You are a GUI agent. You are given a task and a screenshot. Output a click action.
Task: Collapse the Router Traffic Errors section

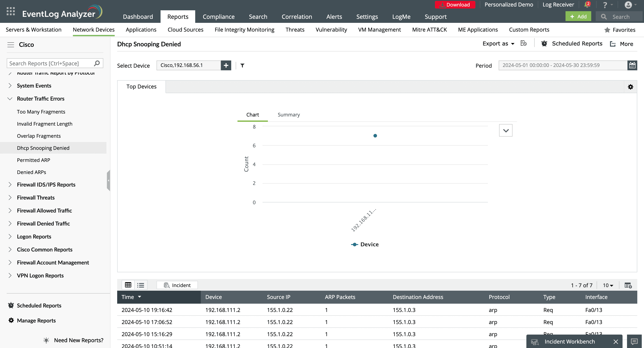pos(10,98)
